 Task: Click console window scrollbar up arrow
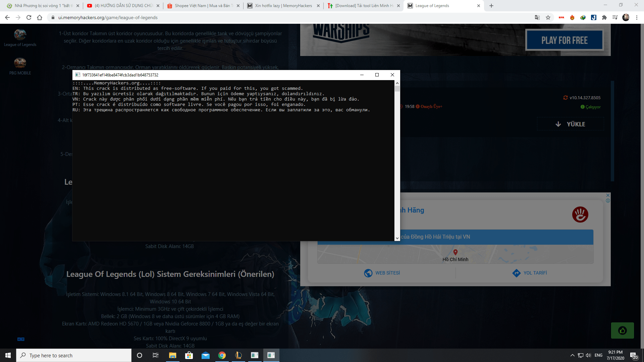[397, 83]
